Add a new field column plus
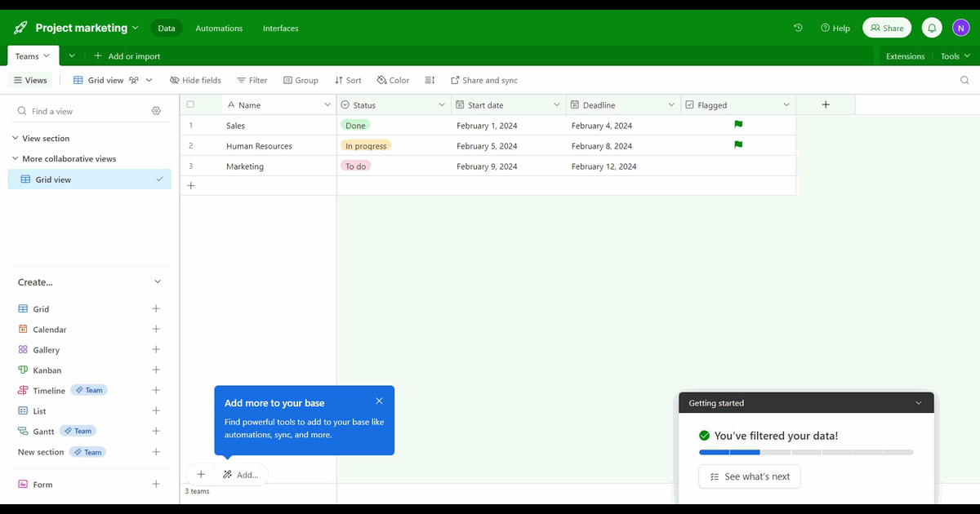 click(x=826, y=104)
